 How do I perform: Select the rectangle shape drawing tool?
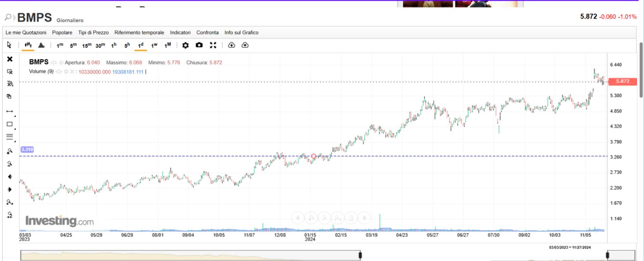[x=9, y=124]
